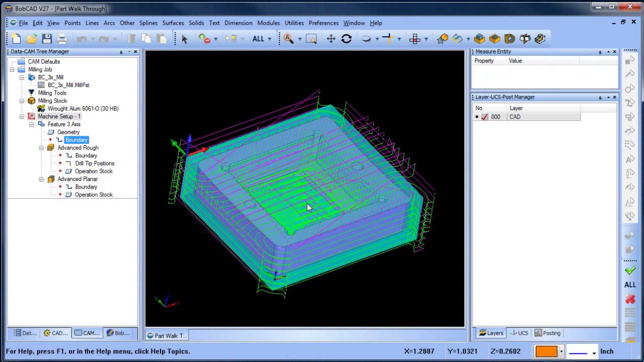
Task: Click the Open folder icon
Action: coord(32,39)
